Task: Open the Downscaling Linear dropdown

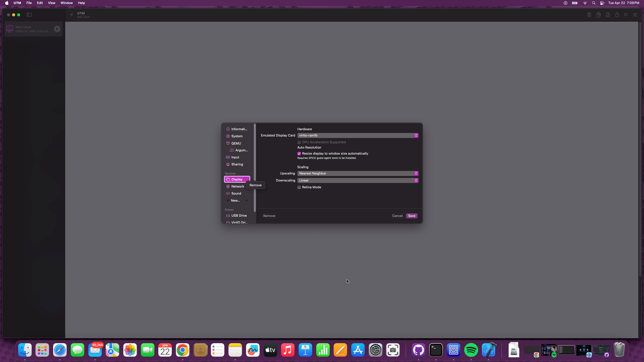Action: (x=357, y=180)
